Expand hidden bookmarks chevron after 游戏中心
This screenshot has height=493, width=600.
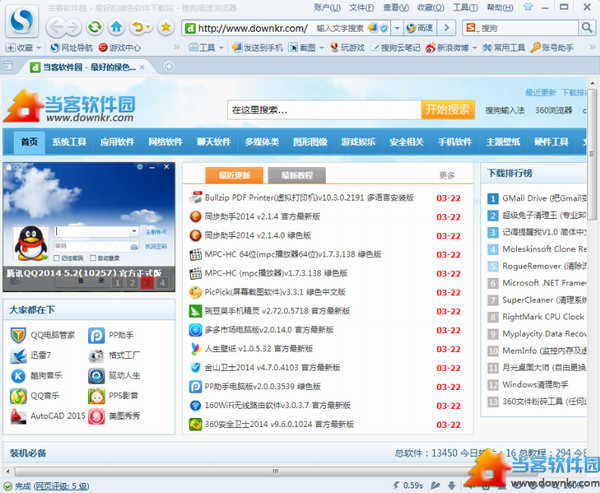point(176,47)
